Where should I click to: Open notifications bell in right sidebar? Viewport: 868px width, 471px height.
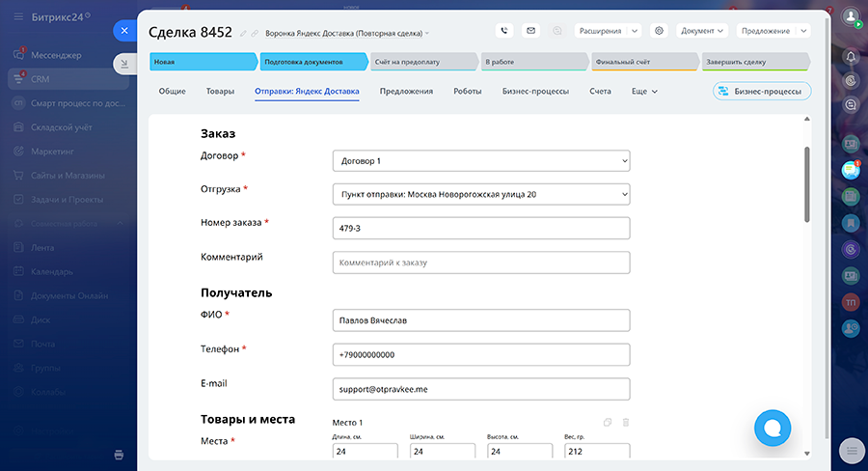[851, 57]
